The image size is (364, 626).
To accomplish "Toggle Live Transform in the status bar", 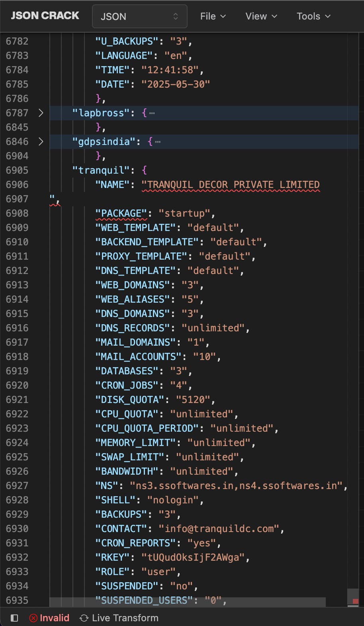I will tap(119, 618).
